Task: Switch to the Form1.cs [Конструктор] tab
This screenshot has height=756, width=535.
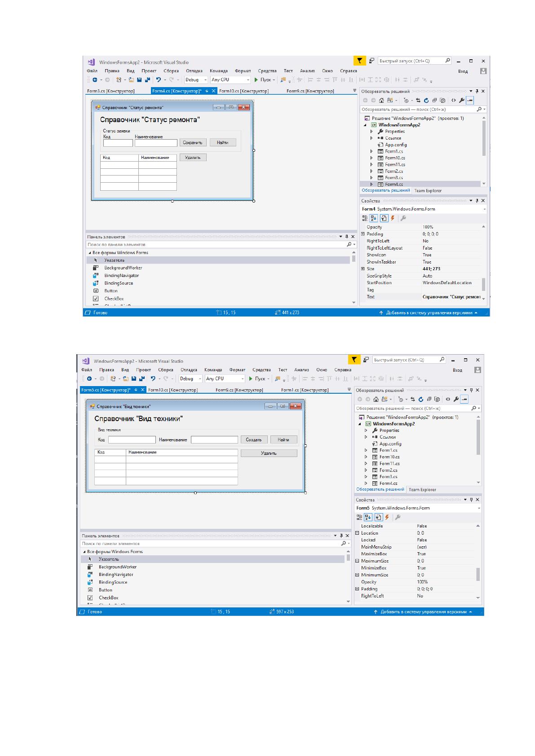Action: (305, 390)
